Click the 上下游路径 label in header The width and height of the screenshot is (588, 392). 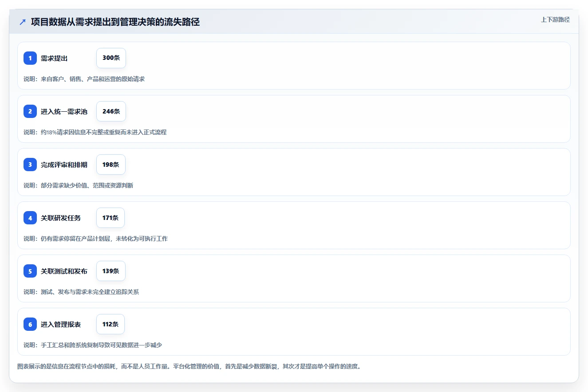point(555,20)
